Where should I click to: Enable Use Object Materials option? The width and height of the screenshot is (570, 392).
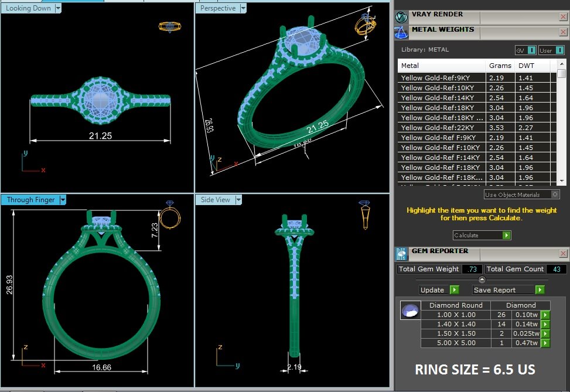click(555, 195)
